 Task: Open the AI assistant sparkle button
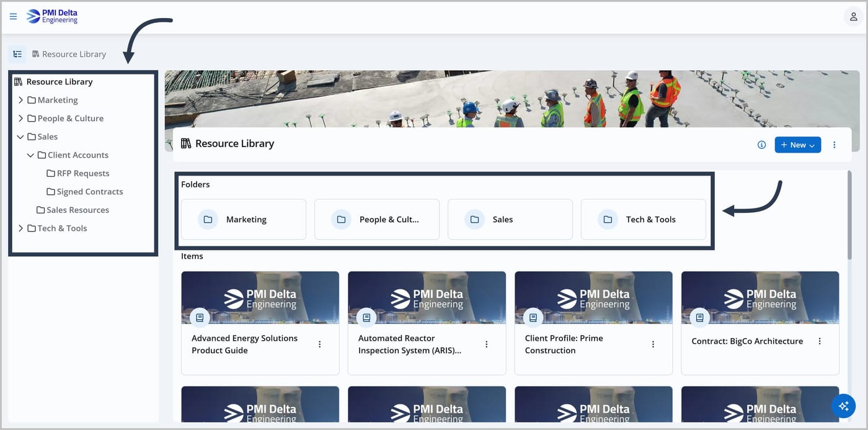pyautogui.click(x=843, y=406)
